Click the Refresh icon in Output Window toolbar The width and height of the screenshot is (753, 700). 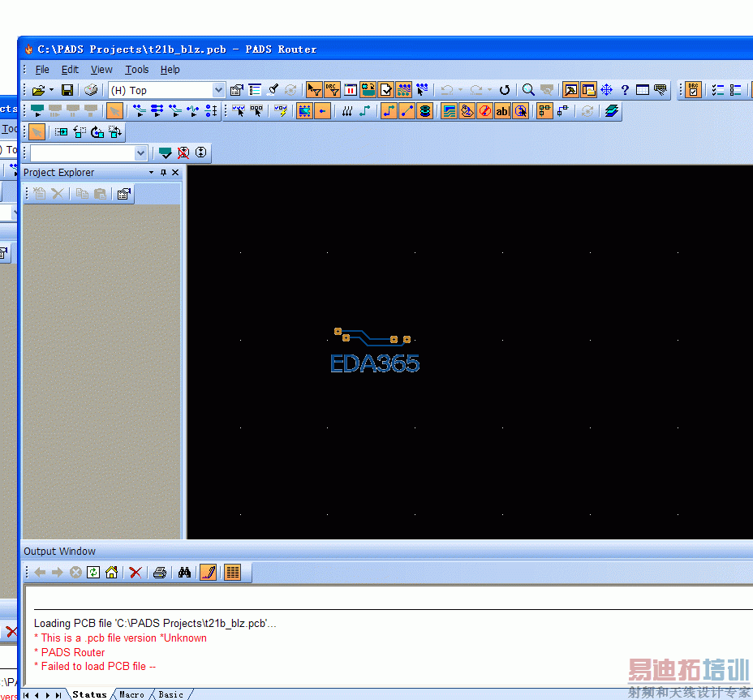click(93, 573)
